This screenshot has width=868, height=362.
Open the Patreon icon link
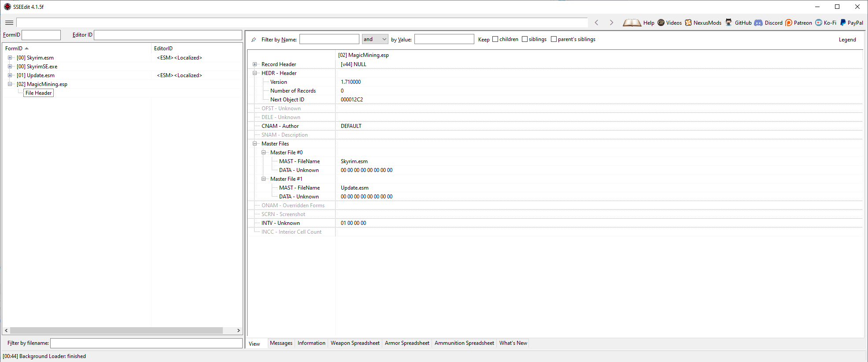point(789,22)
